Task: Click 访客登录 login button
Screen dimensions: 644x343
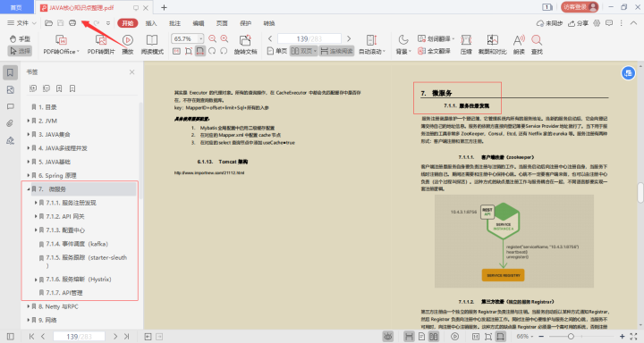Action: coord(580,7)
